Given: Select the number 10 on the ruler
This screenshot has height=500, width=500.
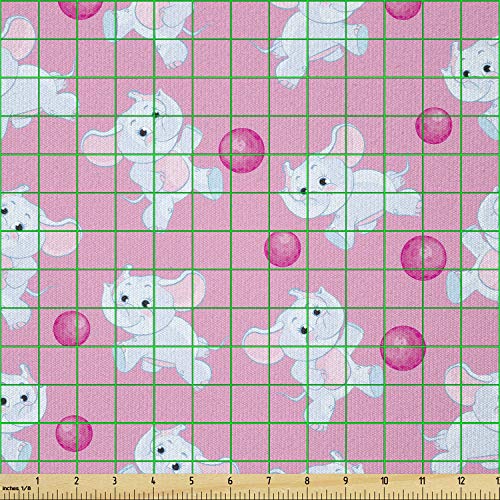Looking at the screenshot, I should tap(384, 480).
